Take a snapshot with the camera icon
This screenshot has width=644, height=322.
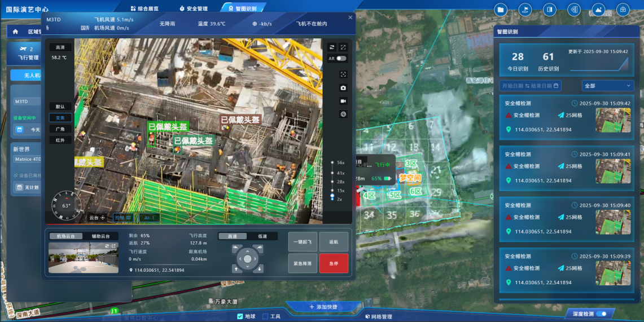click(x=343, y=87)
